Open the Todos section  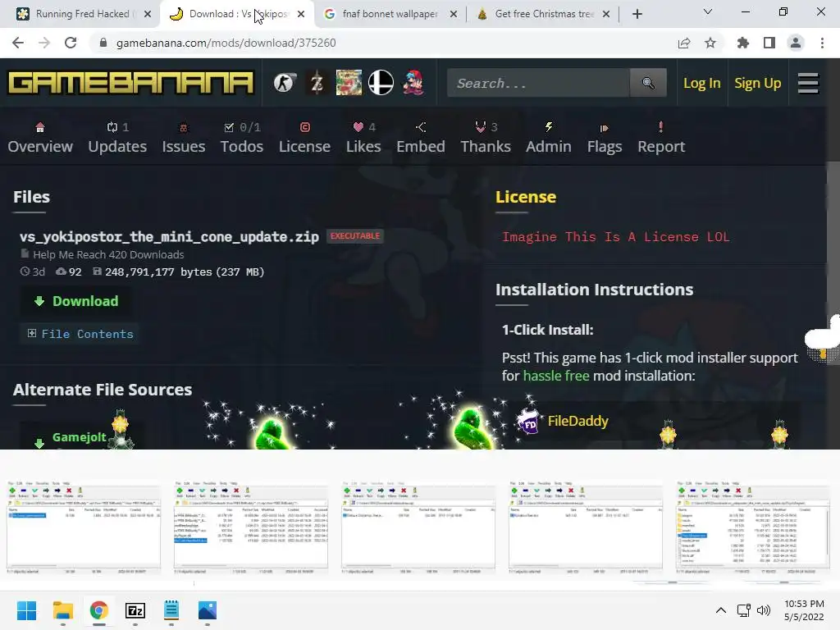coord(242,138)
